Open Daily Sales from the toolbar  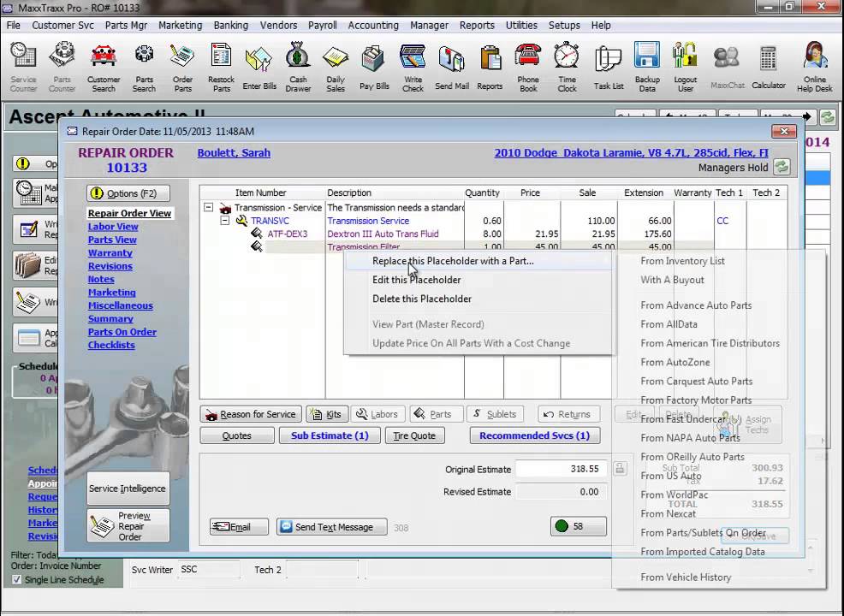(x=336, y=67)
